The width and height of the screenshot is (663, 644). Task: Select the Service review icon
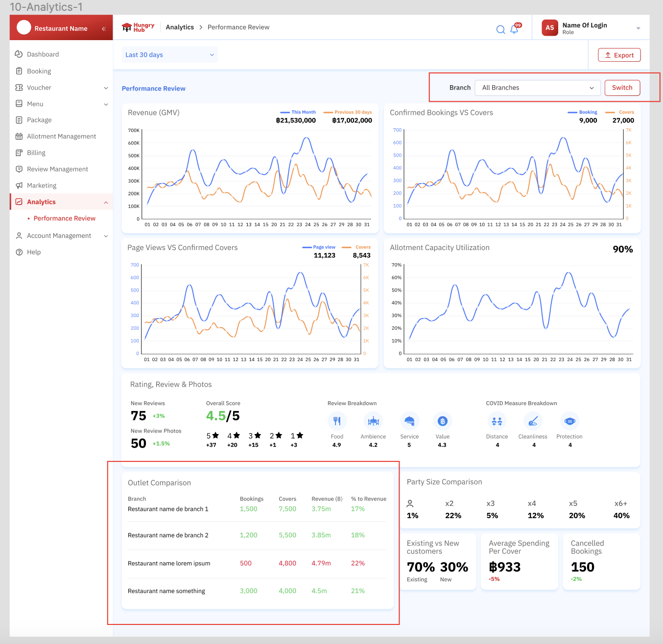(x=409, y=421)
